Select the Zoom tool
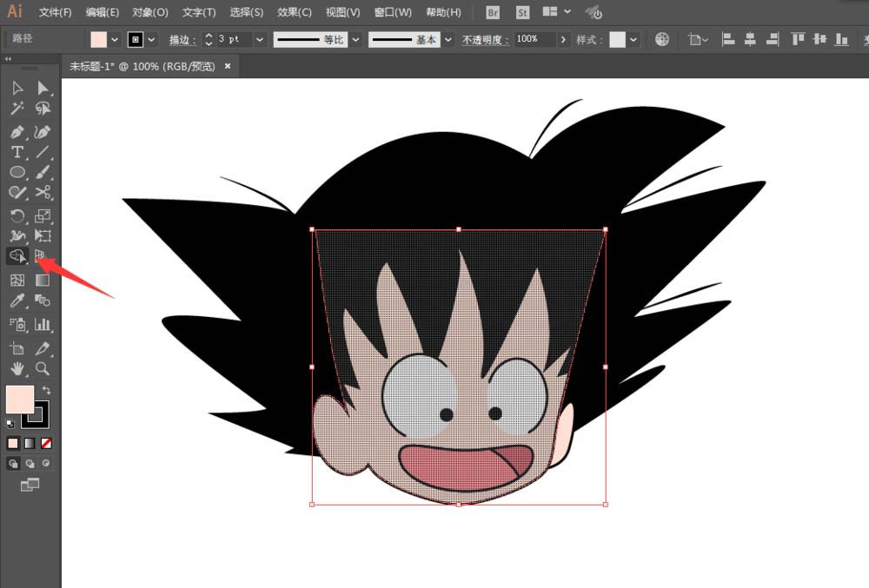This screenshot has height=588, width=869. [x=42, y=369]
